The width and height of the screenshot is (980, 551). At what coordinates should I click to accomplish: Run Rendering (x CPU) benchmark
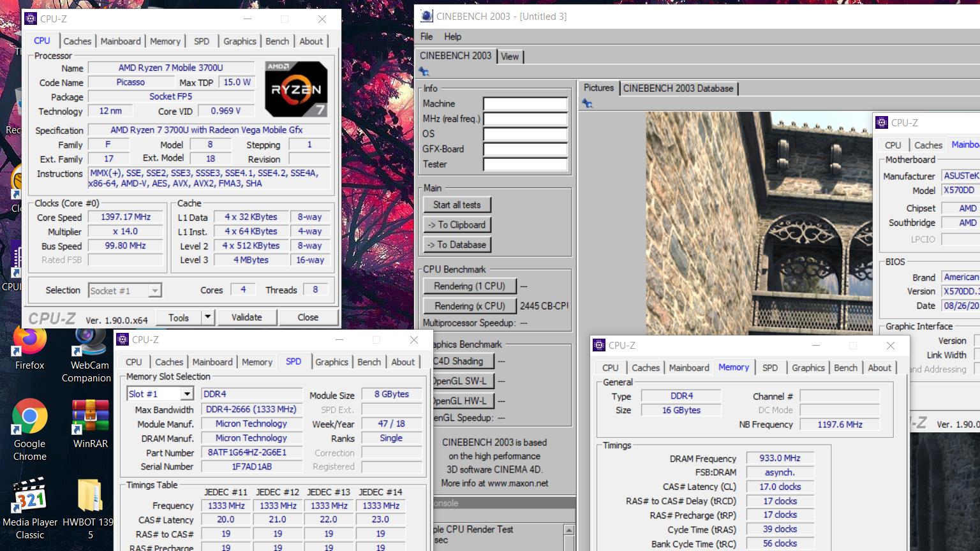470,306
